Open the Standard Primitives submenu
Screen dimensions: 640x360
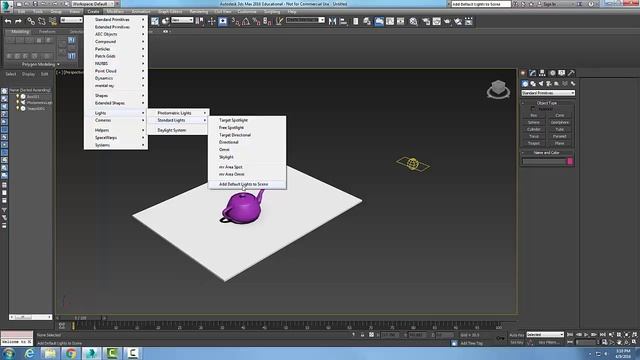click(x=116, y=20)
